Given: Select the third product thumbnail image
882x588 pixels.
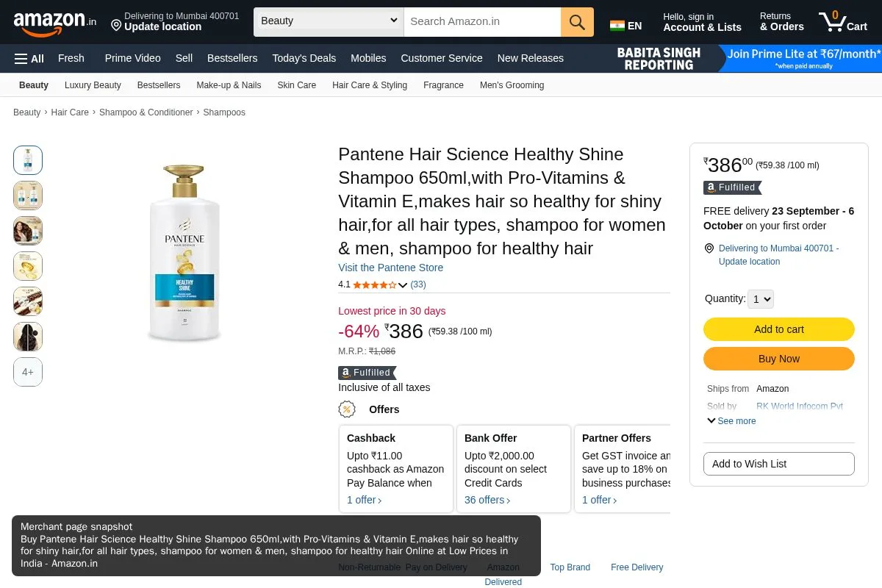Looking at the screenshot, I should pos(28,231).
